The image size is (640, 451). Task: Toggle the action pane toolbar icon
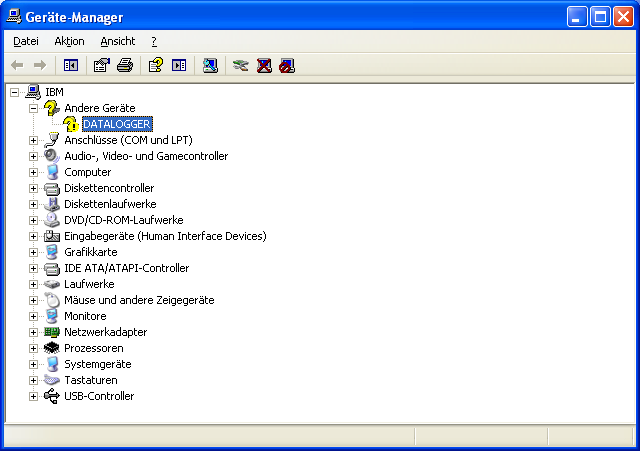(179, 65)
